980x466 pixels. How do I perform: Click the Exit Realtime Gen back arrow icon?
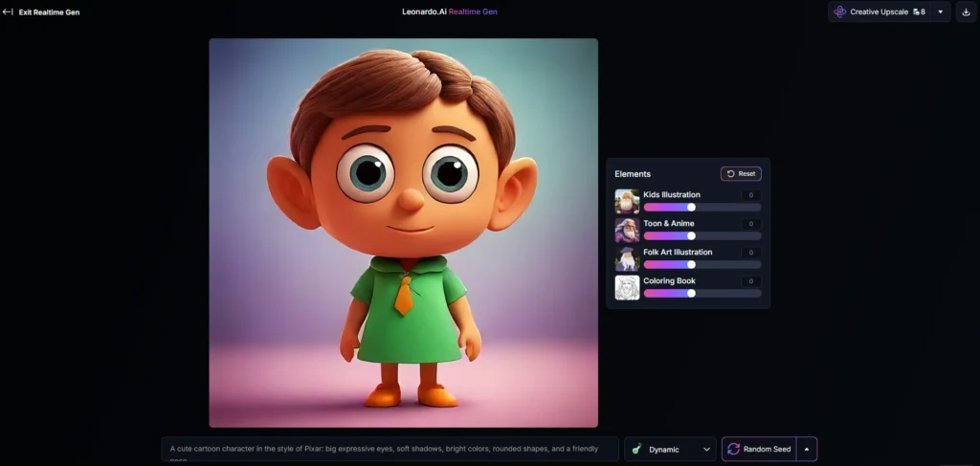[8, 11]
